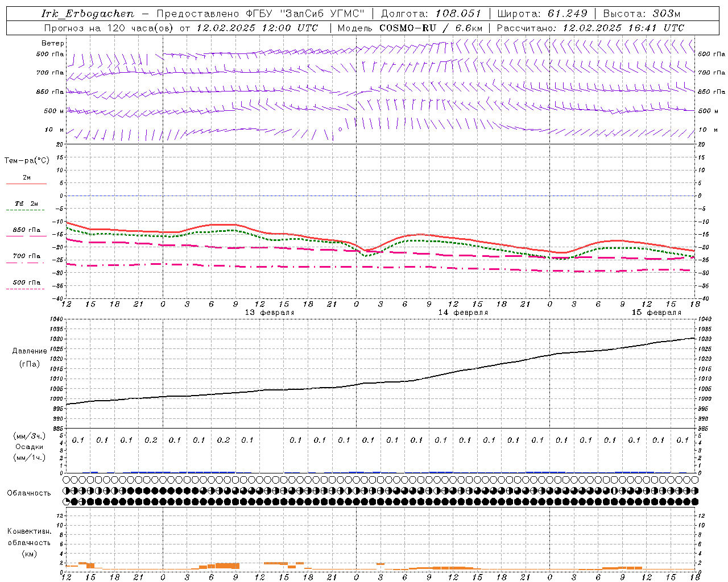Click the 500 гПа temperature legend entry
This screenshot has height=582, width=728.
tap(27, 282)
